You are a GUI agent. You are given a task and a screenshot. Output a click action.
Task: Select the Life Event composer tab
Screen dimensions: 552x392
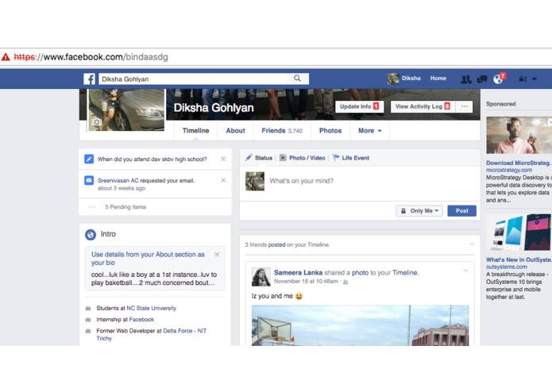[x=351, y=158]
